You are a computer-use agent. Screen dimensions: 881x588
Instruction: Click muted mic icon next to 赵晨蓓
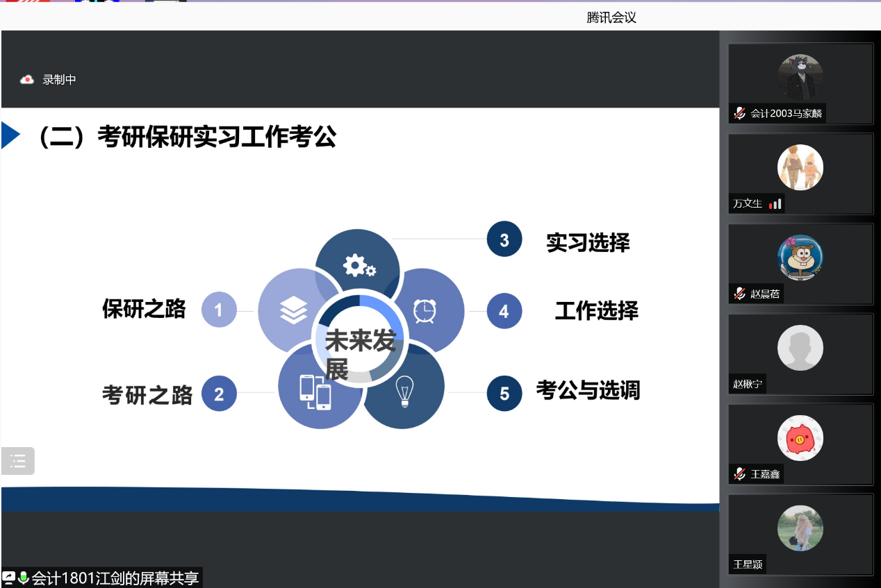[x=740, y=294]
